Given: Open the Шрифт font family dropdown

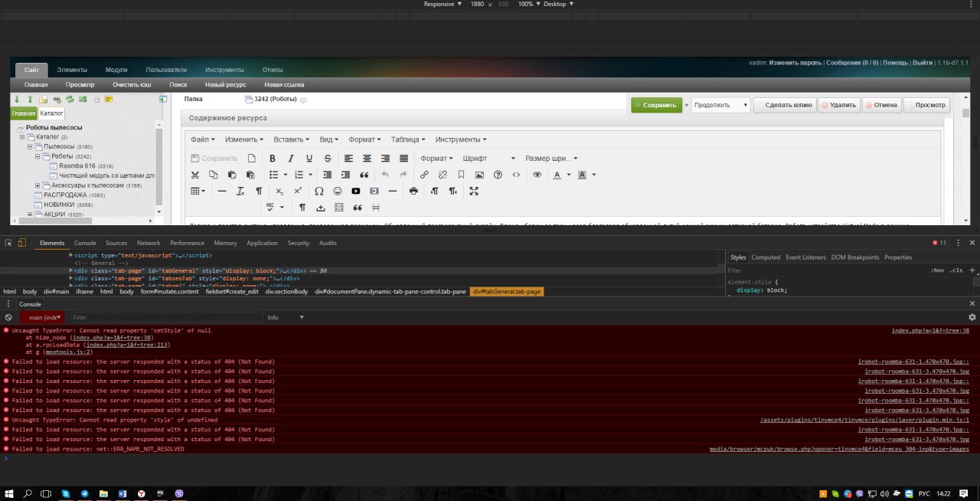Looking at the screenshot, I should click(x=489, y=159).
